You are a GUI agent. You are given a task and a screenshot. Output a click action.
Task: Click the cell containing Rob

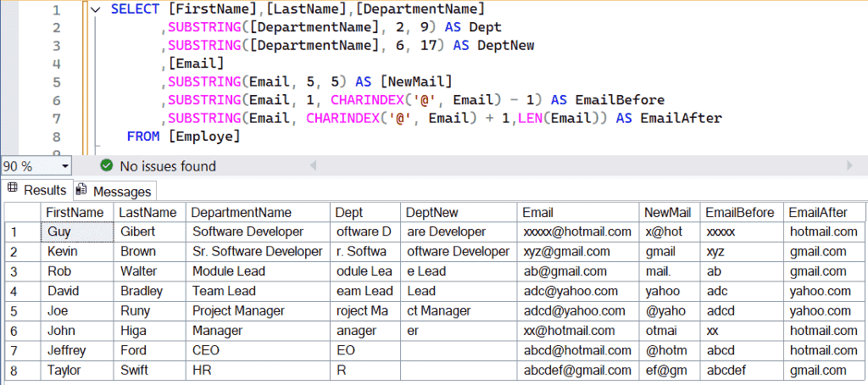pos(77,271)
